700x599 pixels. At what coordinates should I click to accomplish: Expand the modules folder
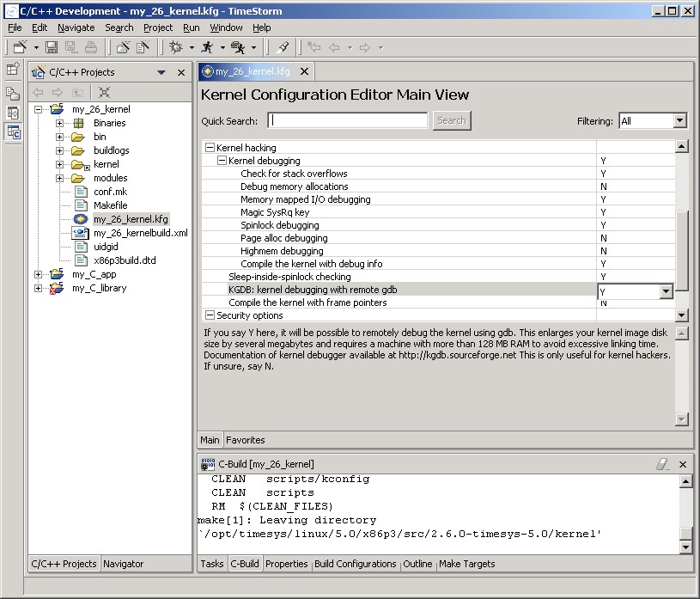59,178
